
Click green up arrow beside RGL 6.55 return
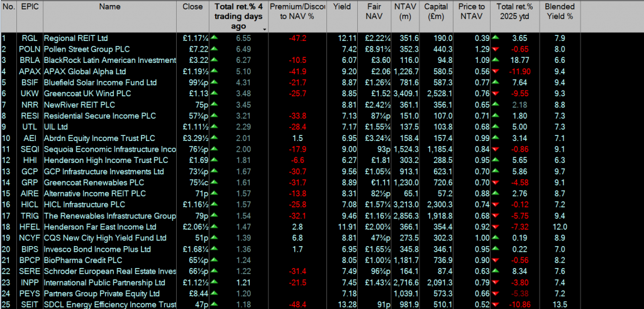[214, 38]
